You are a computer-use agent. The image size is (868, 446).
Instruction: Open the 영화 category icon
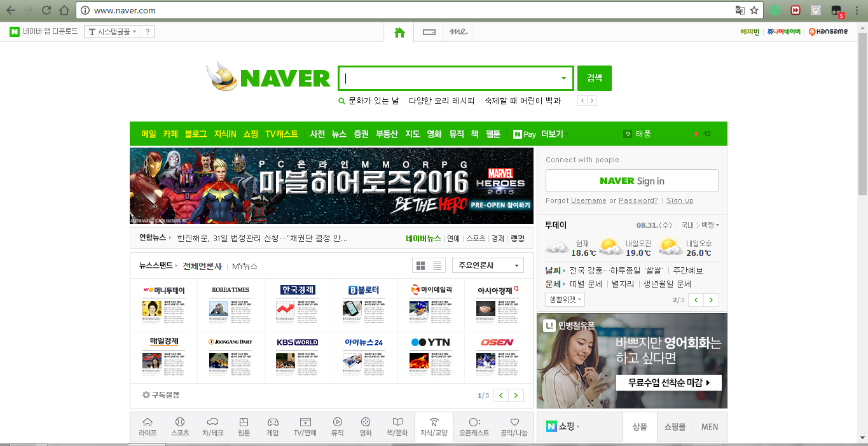366,426
